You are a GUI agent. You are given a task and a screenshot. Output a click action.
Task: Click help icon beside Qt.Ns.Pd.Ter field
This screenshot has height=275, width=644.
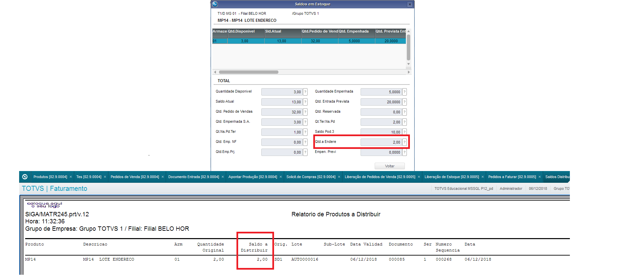point(305,132)
